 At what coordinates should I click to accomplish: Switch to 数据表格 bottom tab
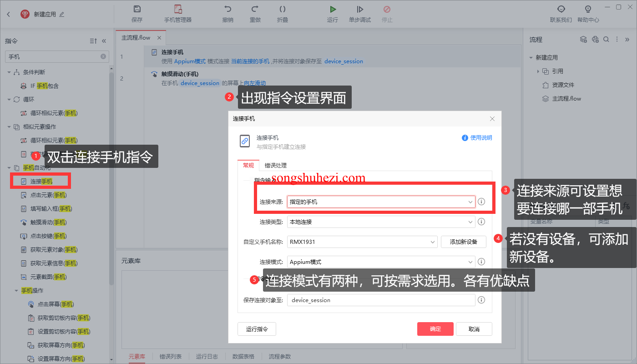pyautogui.click(x=243, y=357)
